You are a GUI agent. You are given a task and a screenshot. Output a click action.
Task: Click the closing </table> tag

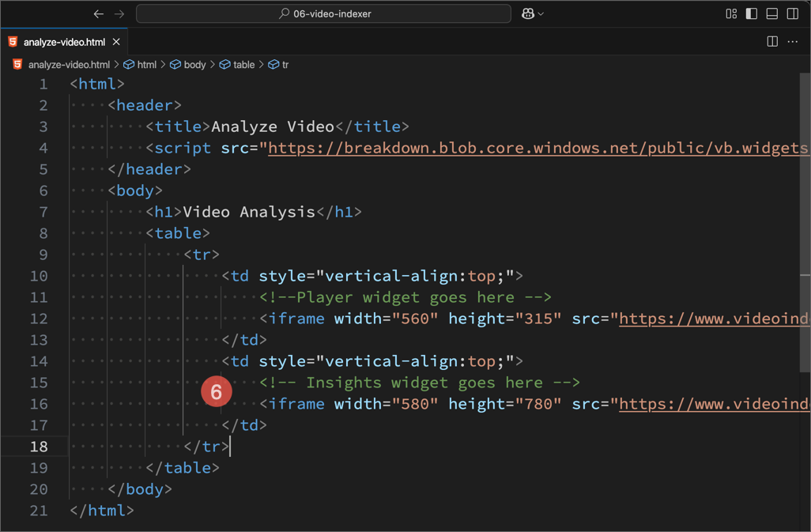pos(183,468)
